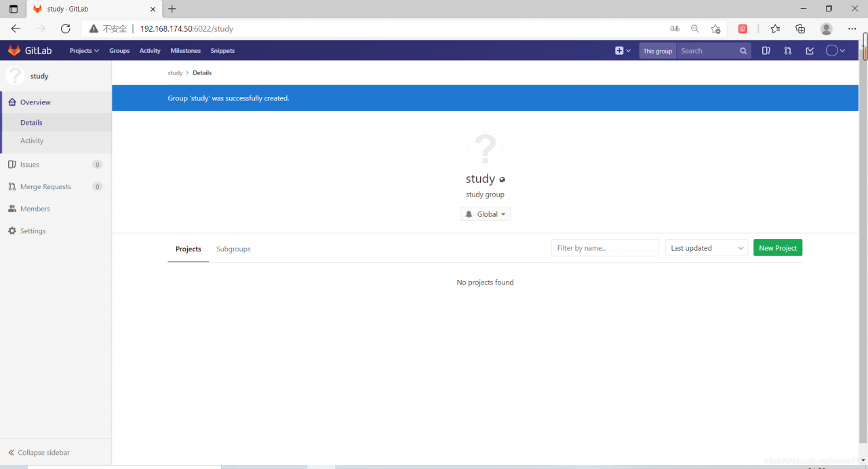Viewport: 868px width, 469px height.
Task: Click the search magnifier icon
Action: coord(743,51)
